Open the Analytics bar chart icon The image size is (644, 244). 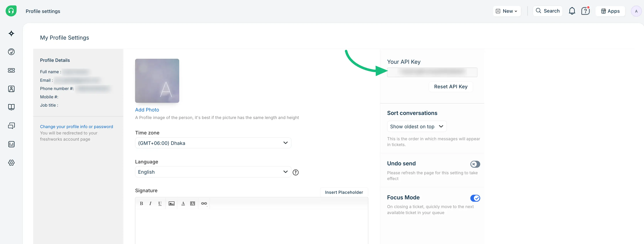pyautogui.click(x=11, y=144)
